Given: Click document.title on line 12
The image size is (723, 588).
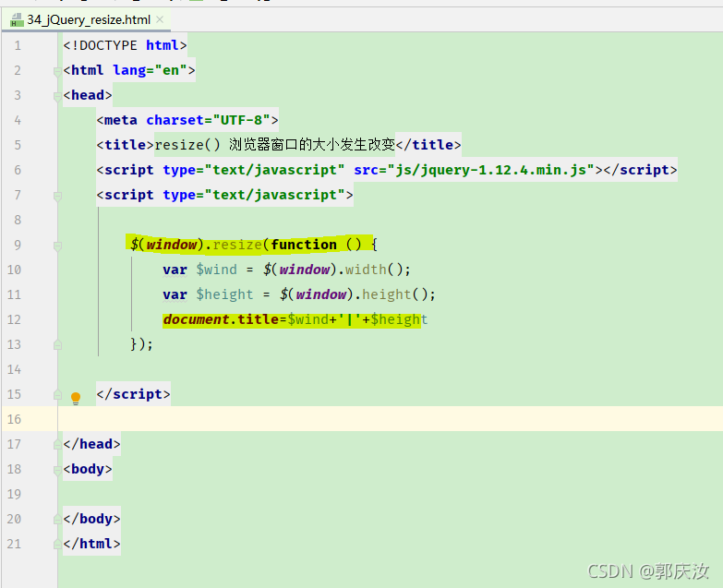Looking at the screenshot, I should coord(221,318).
